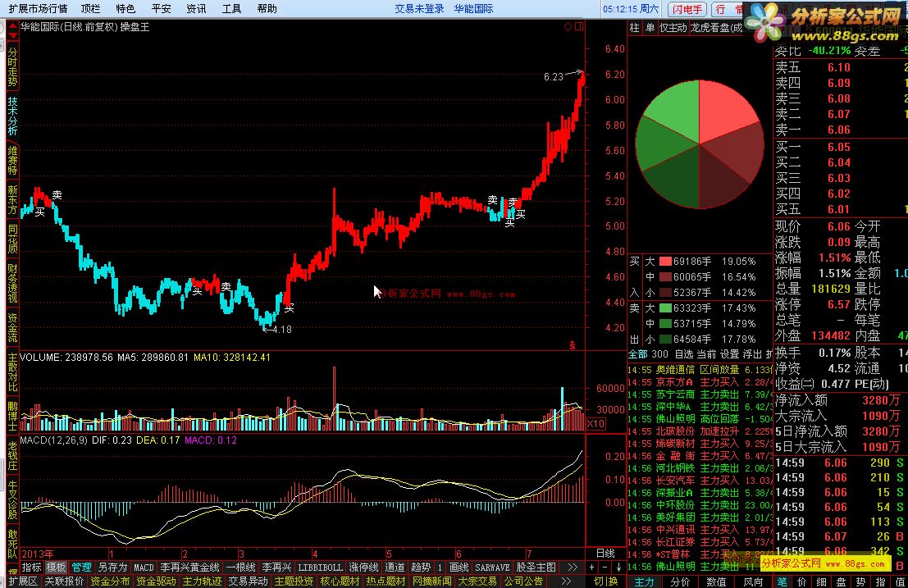This screenshot has height=588, width=908.
Task: Click the 交易未登录 link
Action: [419, 9]
